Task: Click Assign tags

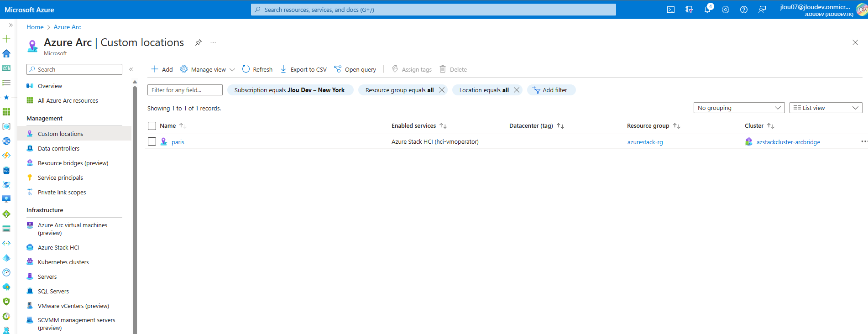Action: pyautogui.click(x=412, y=69)
